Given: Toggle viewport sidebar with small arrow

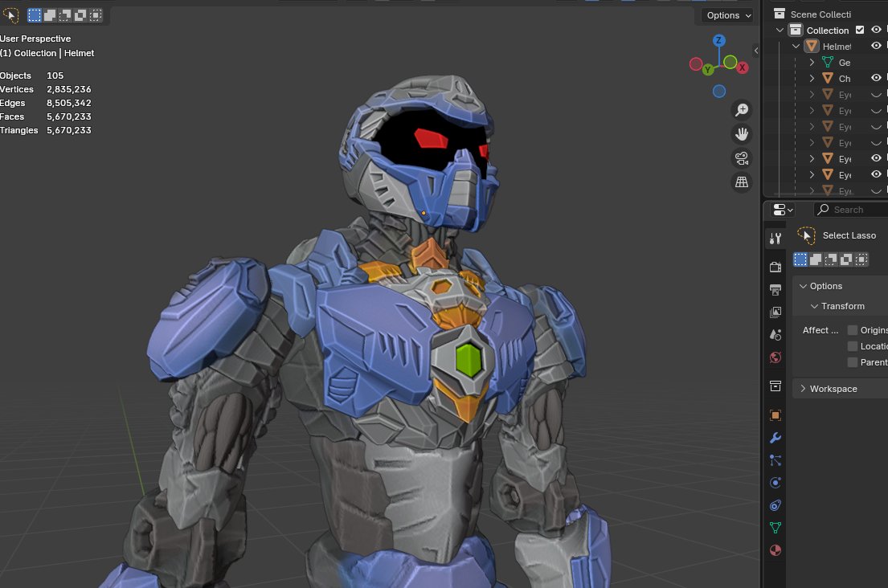Looking at the screenshot, I should coord(756,51).
